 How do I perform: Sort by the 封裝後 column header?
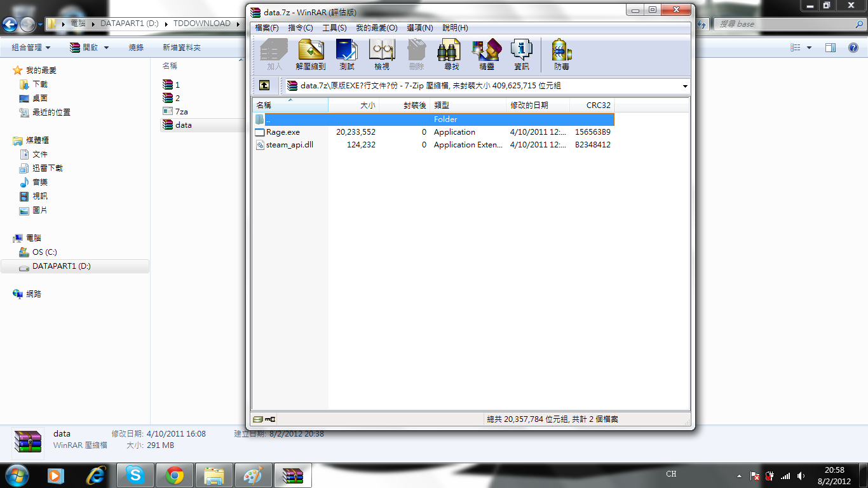tap(405, 105)
